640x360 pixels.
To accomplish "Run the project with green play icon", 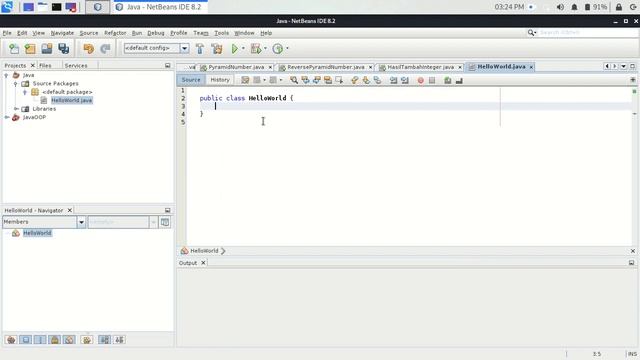I will click(234, 49).
